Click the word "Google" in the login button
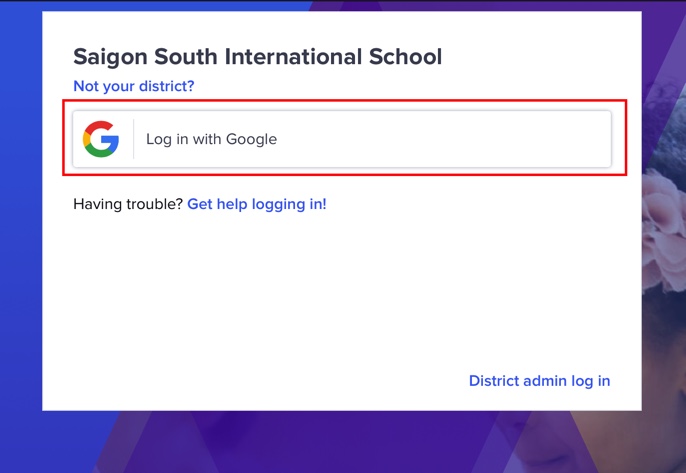The width and height of the screenshot is (686, 473). coord(251,139)
